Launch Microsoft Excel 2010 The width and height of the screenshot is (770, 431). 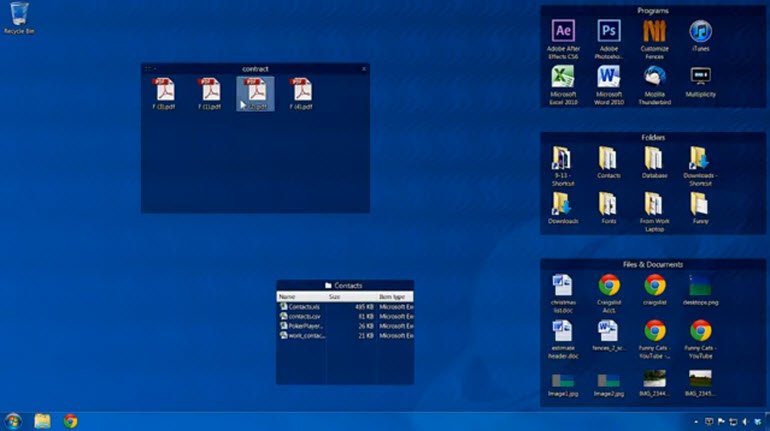coord(563,77)
